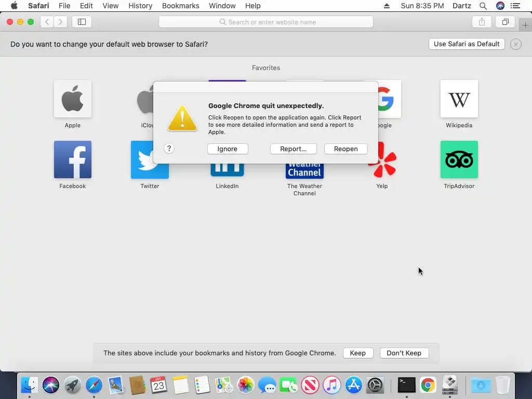Open App Store in the Dock
The image size is (532, 399).
(353, 385)
